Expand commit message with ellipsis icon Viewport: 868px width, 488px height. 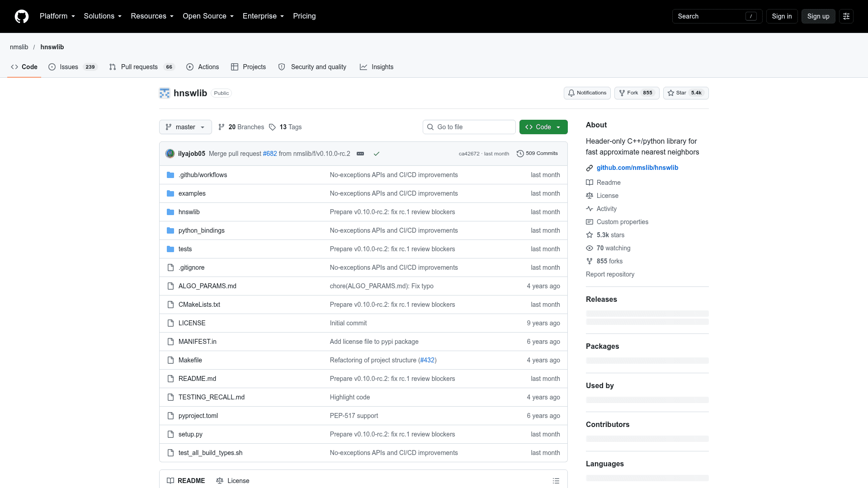pyautogui.click(x=360, y=154)
